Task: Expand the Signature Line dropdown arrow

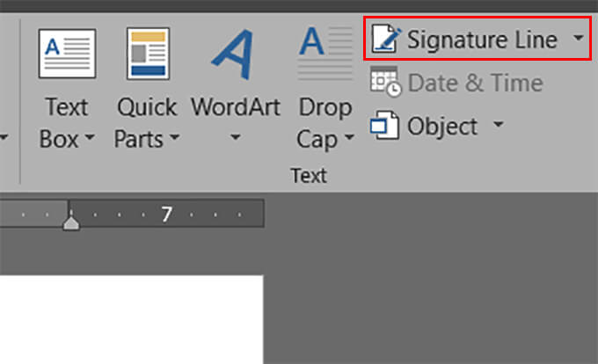Action: 577,40
